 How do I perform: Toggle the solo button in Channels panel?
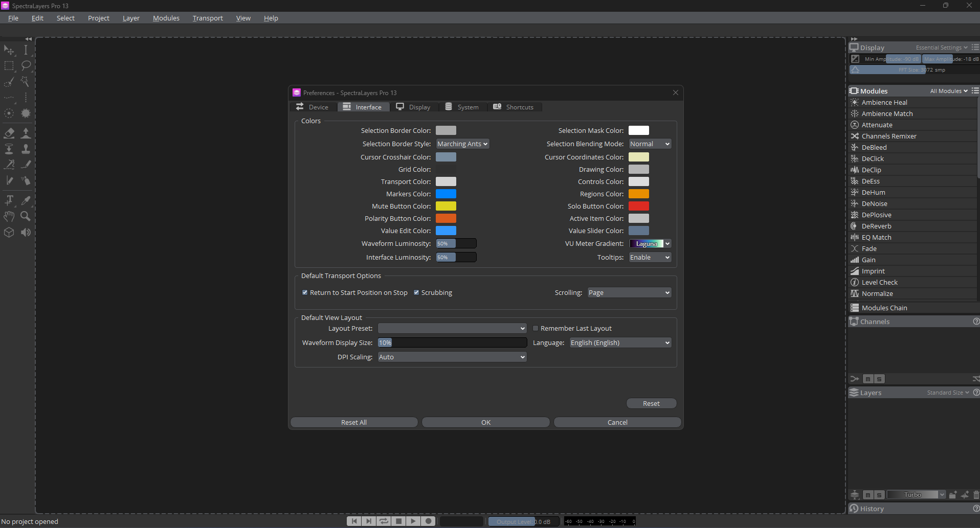tap(879, 379)
